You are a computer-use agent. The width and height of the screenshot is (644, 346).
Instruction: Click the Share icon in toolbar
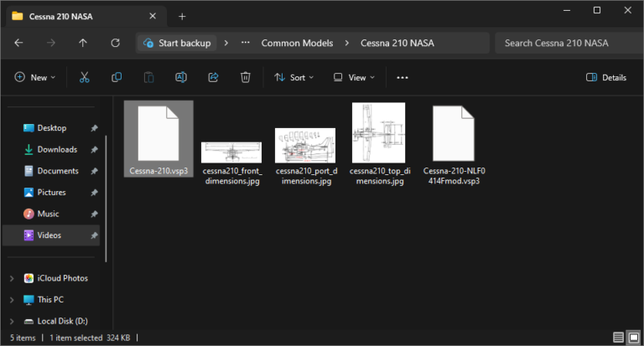(213, 77)
